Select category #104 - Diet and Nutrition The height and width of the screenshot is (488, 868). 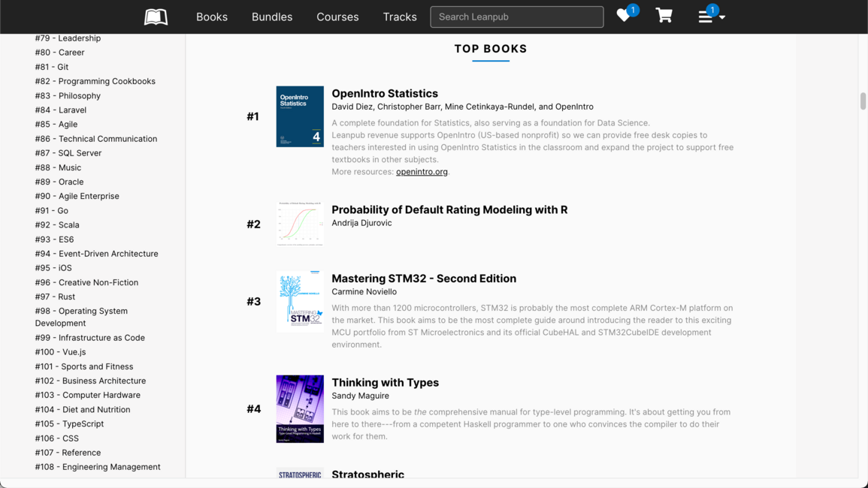pos(83,409)
